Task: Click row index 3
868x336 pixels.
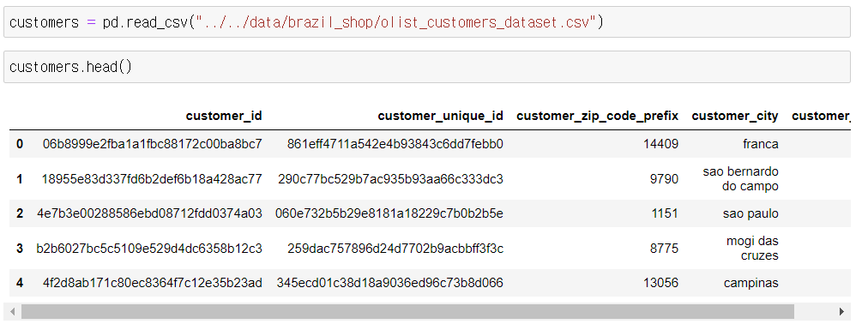Action: click(x=20, y=249)
